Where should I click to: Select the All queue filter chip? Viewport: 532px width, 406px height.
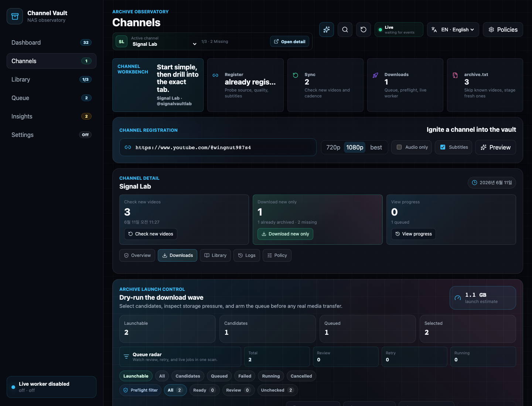[x=162, y=376]
